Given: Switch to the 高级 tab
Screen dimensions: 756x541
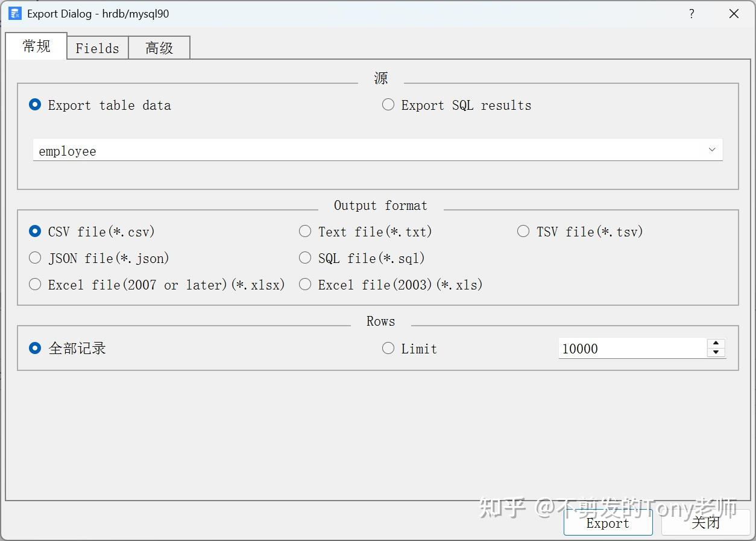Looking at the screenshot, I should [159, 48].
